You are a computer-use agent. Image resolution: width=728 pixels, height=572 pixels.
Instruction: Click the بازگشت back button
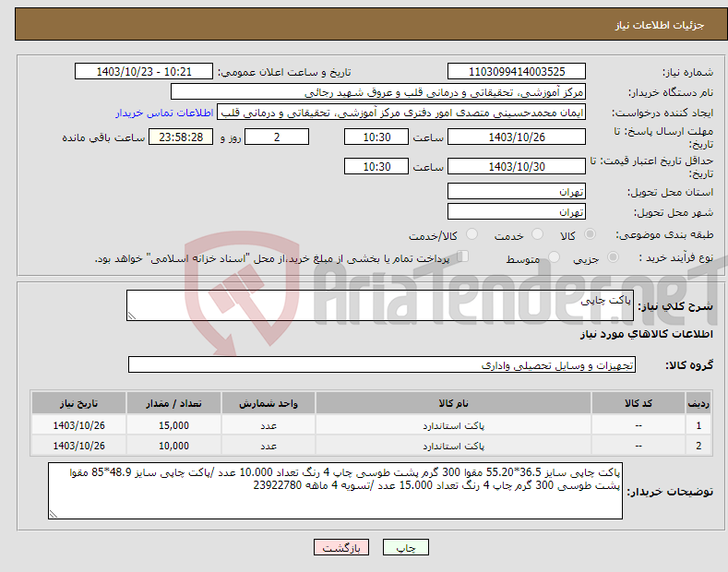pyautogui.click(x=341, y=547)
